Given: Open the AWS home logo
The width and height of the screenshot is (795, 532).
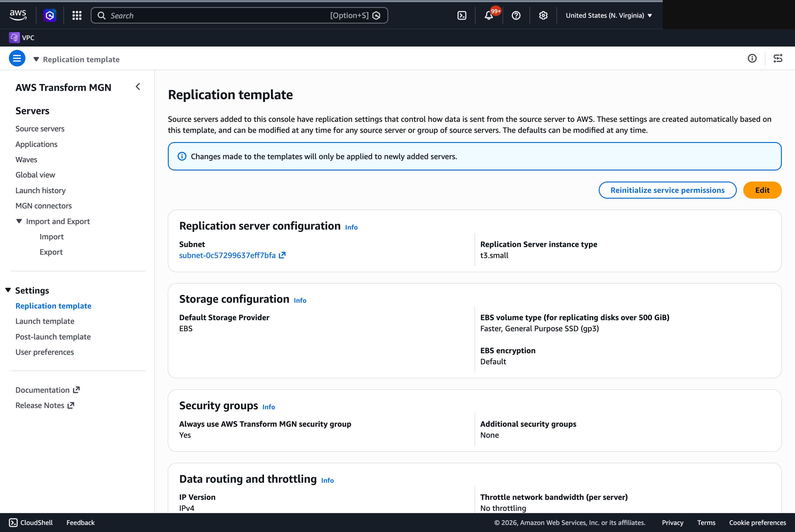Looking at the screenshot, I should tap(18, 15).
